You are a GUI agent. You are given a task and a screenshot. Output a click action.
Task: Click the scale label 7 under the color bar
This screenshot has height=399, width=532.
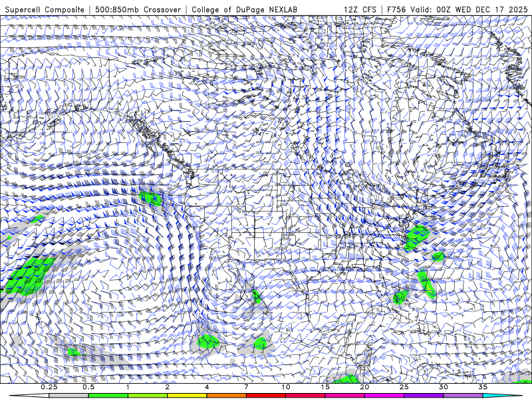tap(246, 387)
